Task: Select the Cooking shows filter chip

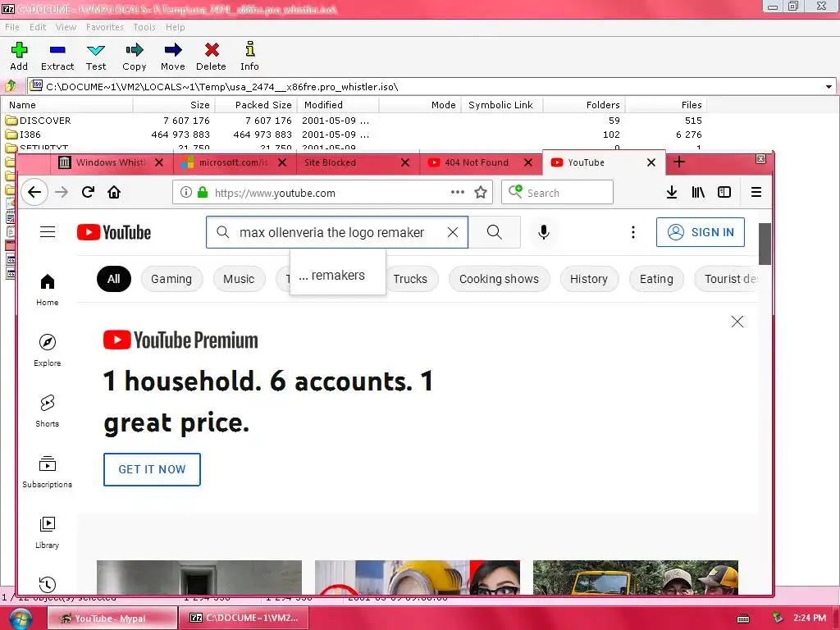Action: (x=499, y=279)
